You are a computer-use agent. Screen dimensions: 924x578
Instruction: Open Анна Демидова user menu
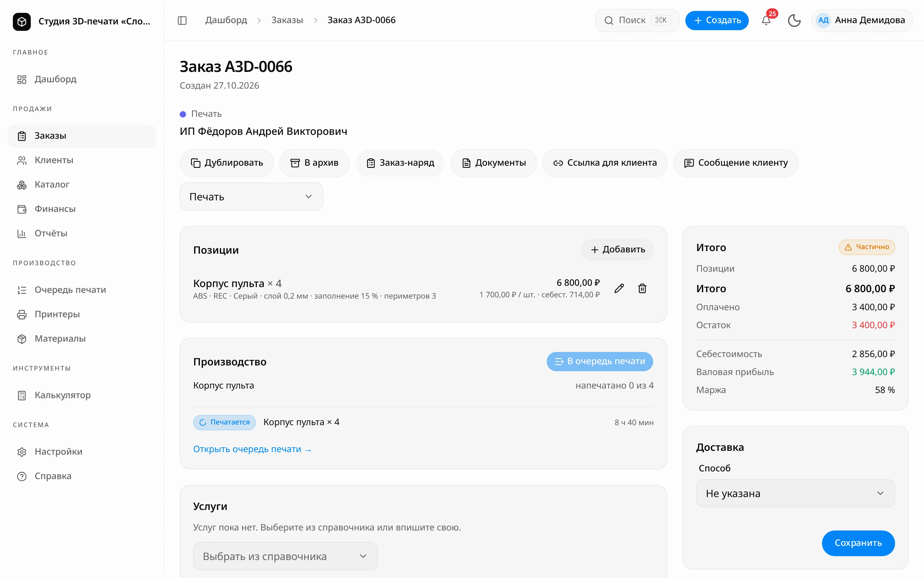click(x=862, y=20)
